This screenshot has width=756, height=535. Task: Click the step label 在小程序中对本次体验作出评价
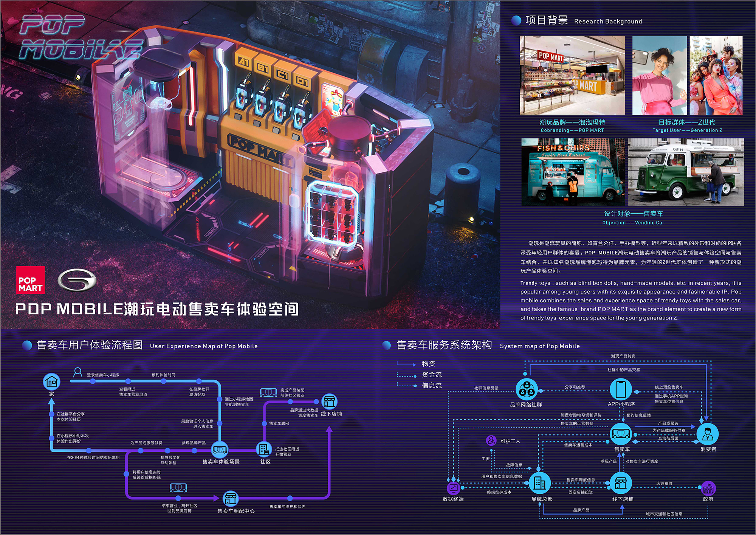click(73, 438)
